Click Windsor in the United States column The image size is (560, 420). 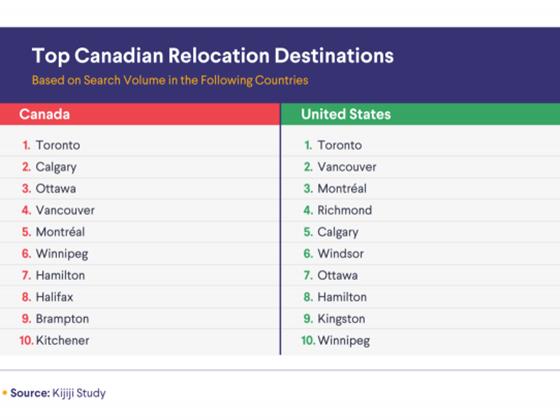click(x=340, y=254)
